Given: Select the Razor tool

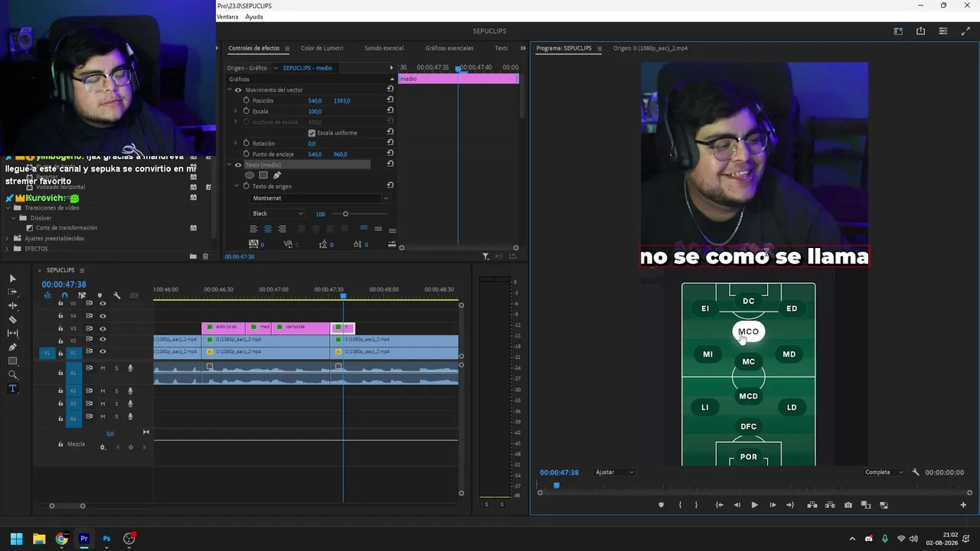Looking at the screenshot, I should (12, 320).
